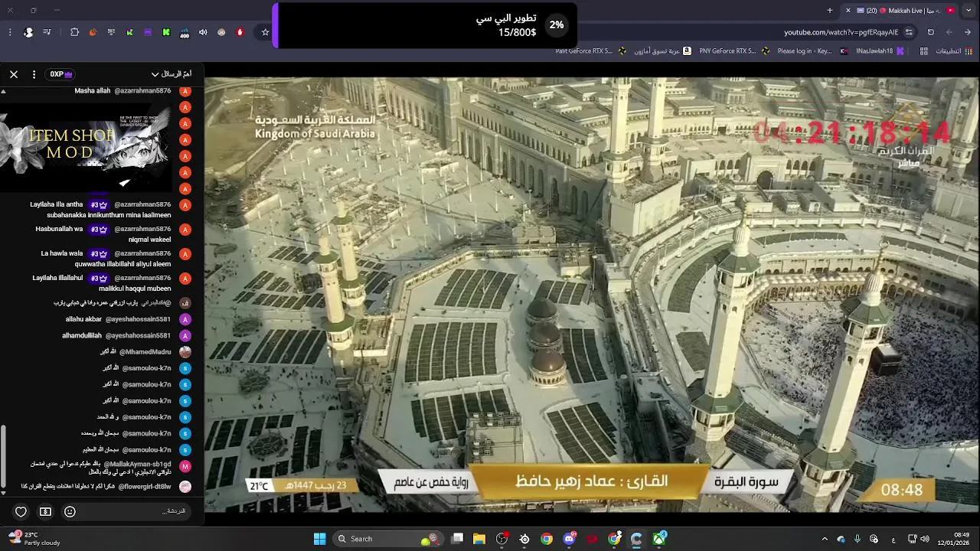The height and width of the screenshot is (551, 980).
Task: Open live chat three-dot options
Action: tap(34, 74)
